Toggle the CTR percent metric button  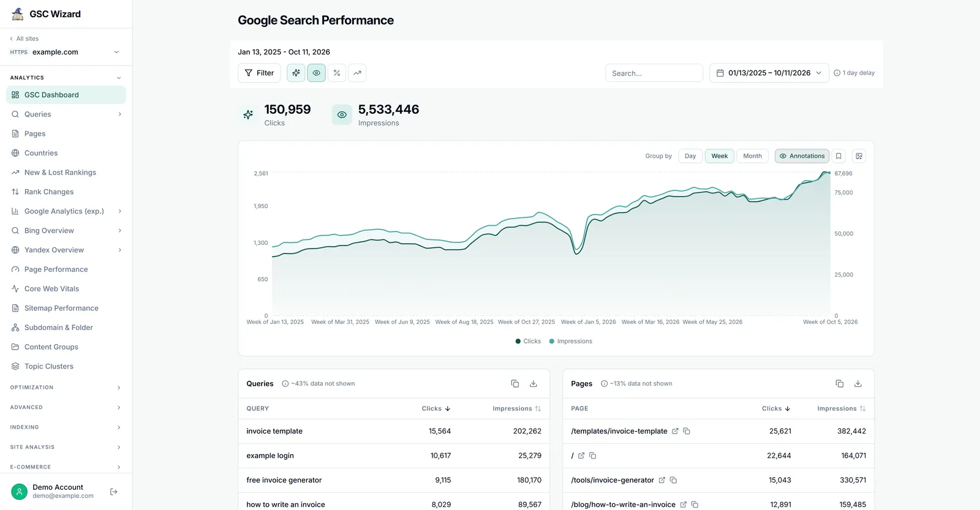click(337, 73)
